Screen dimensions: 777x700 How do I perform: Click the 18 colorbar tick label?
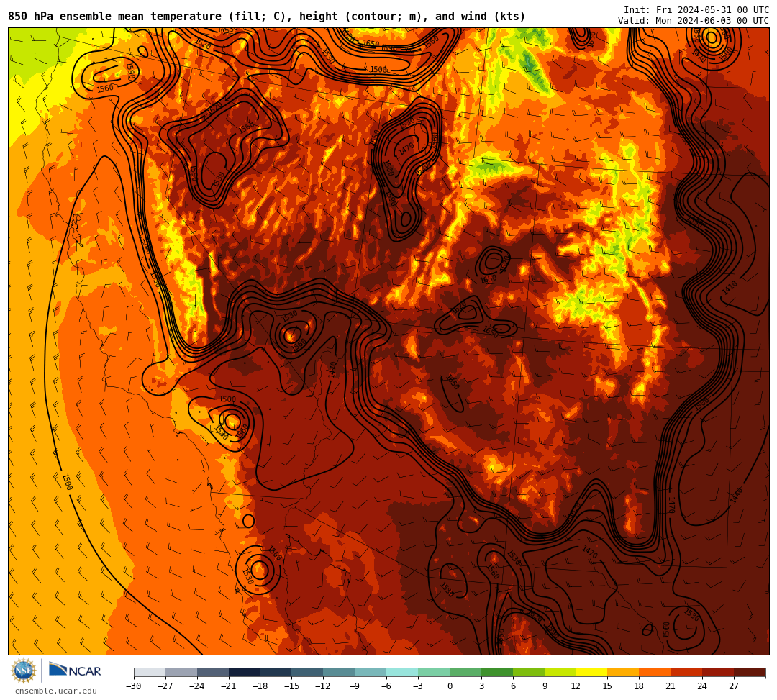[640, 686]
